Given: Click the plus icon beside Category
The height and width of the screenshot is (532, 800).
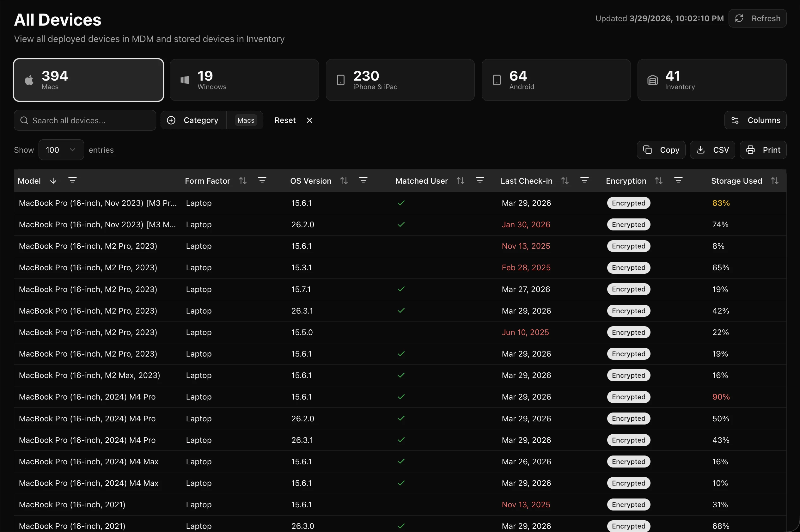Looking at the screenshot, I should [171, 120].
